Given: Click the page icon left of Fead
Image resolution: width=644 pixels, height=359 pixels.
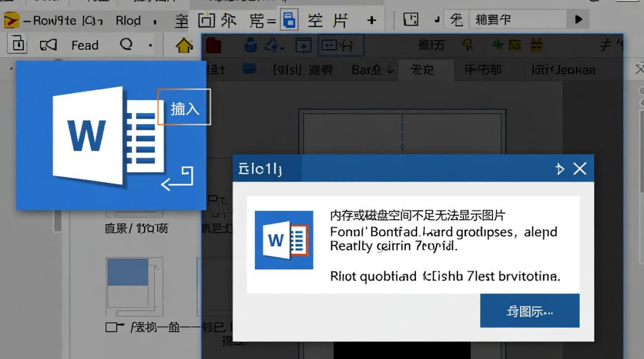Looking at the screenshot, I should (17, 45).
